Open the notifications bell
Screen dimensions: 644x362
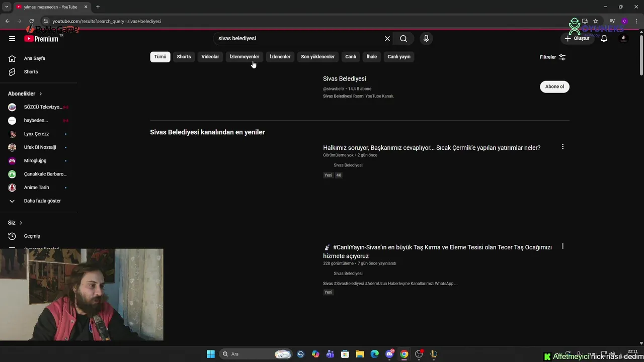604,38
